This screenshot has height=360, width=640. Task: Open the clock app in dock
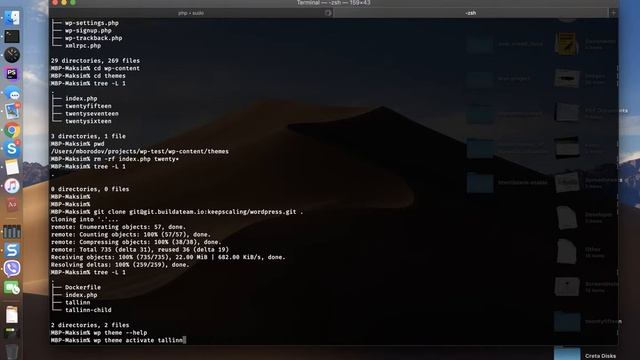click(x=12, y=55)
